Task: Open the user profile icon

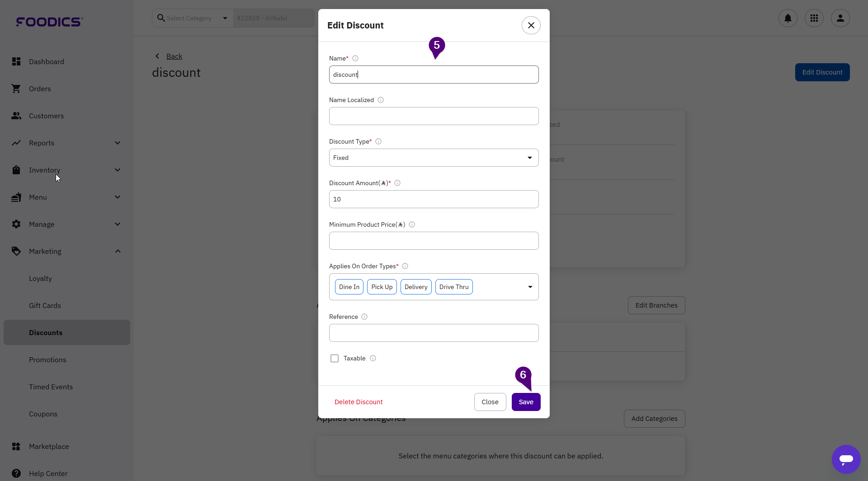Action: pos(840,18)
